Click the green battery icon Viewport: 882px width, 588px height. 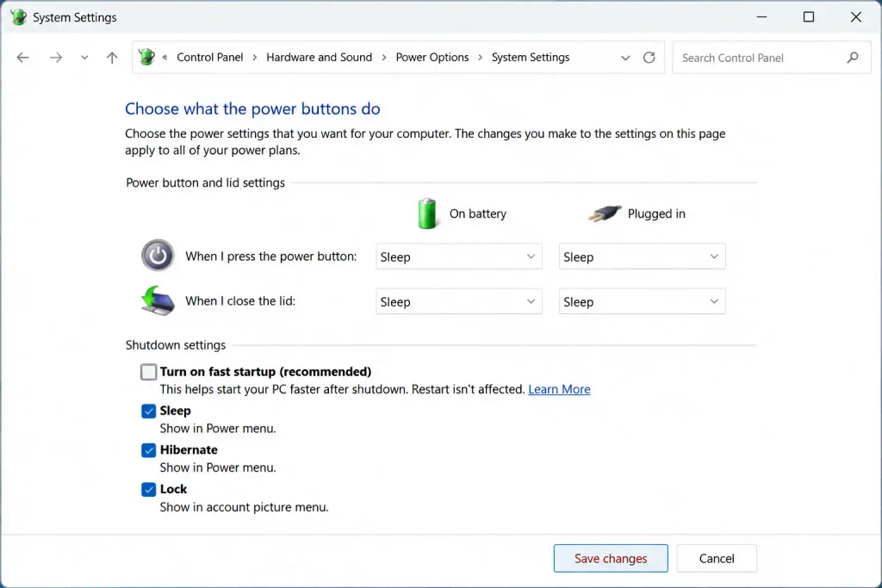427,213
